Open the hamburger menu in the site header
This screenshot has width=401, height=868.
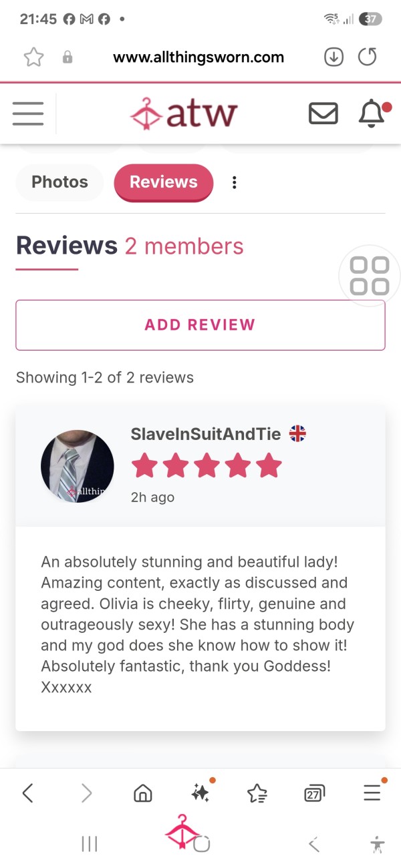(28, 114)
